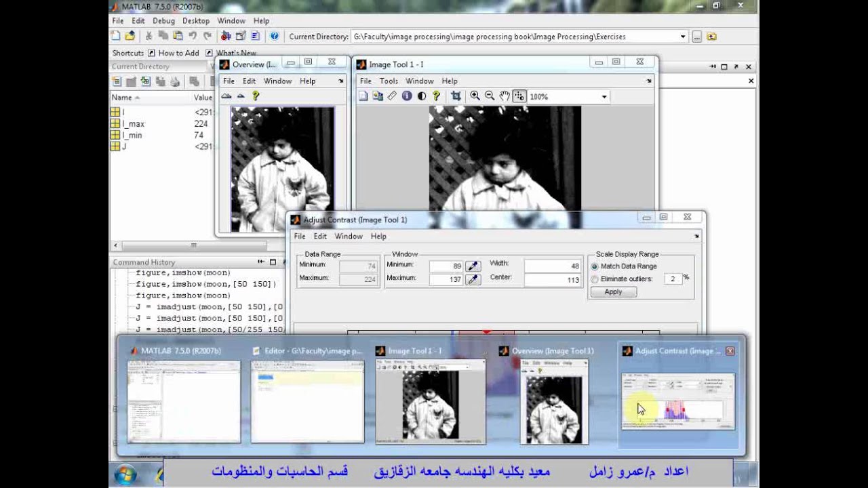This screenshot has width=868, height=488.
Task: Click the Cut scissors icon in MATLAB toolbar
Action: click(149, 36)
